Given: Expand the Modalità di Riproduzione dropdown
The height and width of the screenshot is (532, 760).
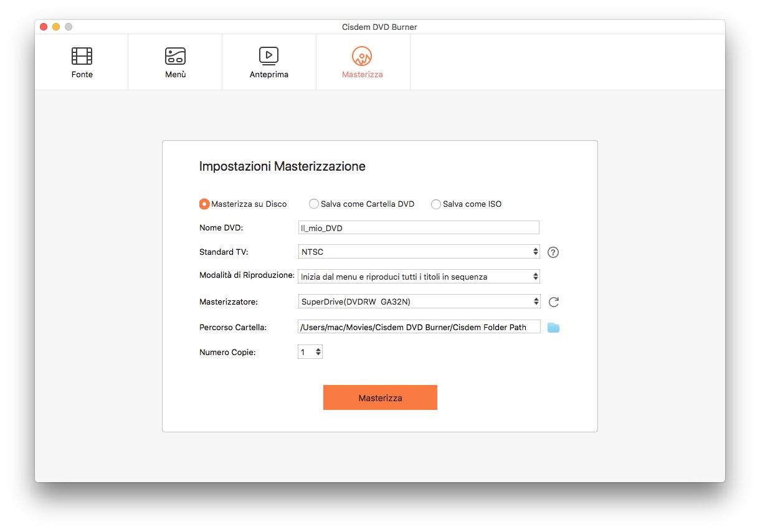Looking at the screenshot, I should coord(419,277).
